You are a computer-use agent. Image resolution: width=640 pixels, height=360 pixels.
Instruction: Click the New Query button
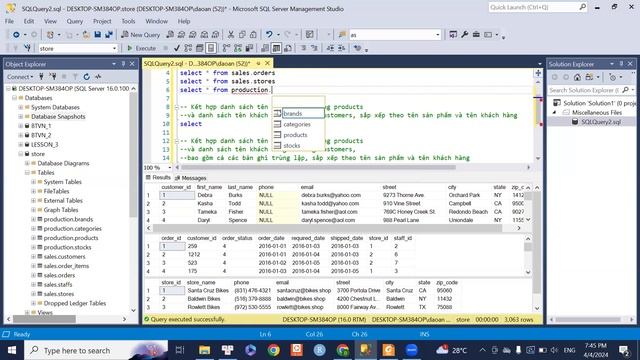[x=141, y=35]
